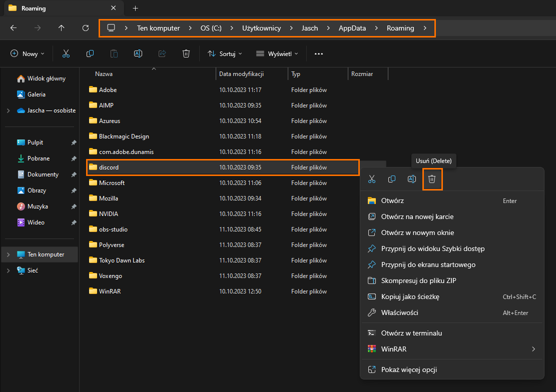The width and height of the screenshot is (556, 392).
Task: Click the AppData breadcrumb
Action: click(352, 28)
